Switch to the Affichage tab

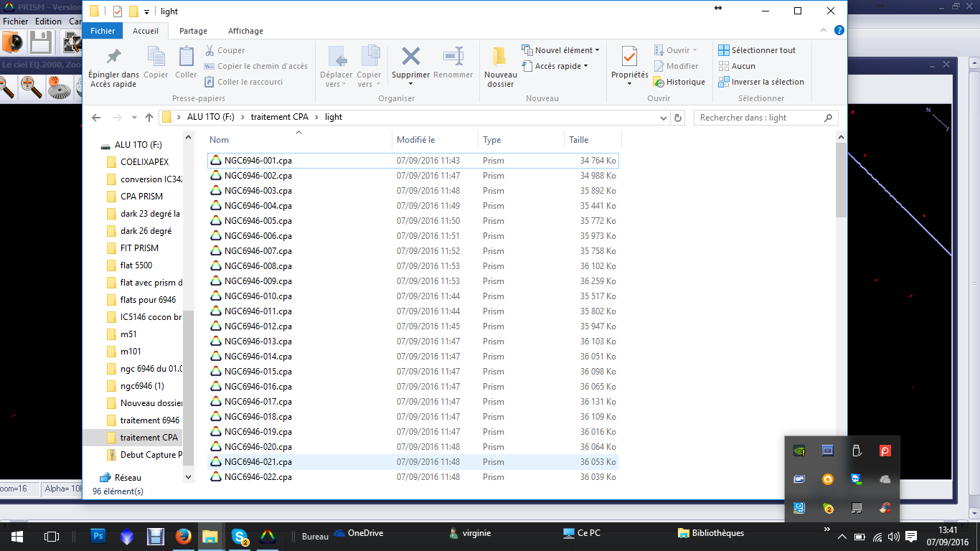pos(245,31)
